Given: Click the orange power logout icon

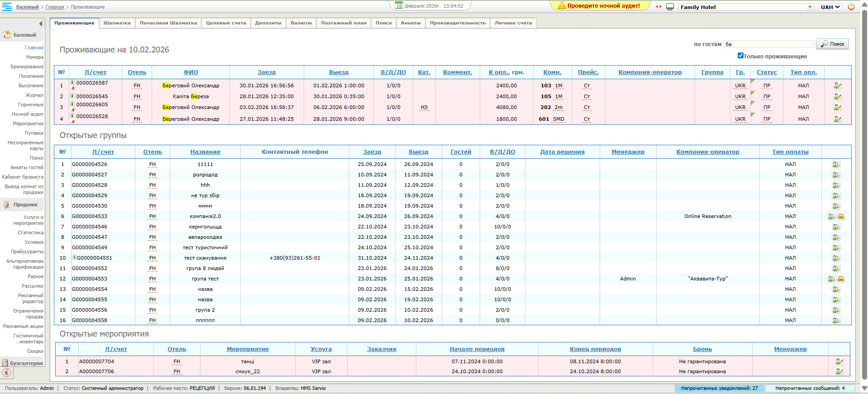Looking at the screenshot, I should pos(851,7).
